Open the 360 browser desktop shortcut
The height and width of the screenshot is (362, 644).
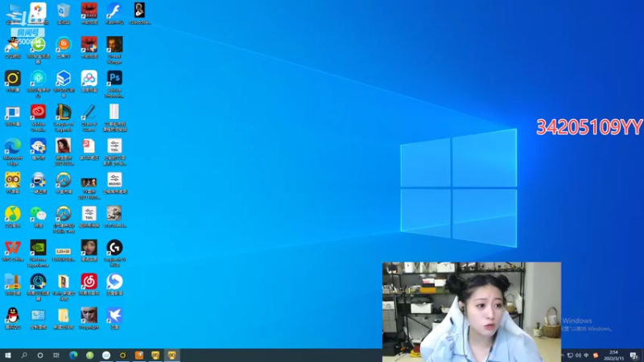click(x=38, y=50)
